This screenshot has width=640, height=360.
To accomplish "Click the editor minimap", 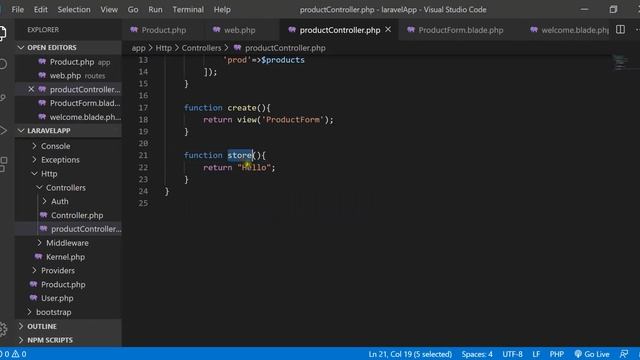I will [620, 62].
